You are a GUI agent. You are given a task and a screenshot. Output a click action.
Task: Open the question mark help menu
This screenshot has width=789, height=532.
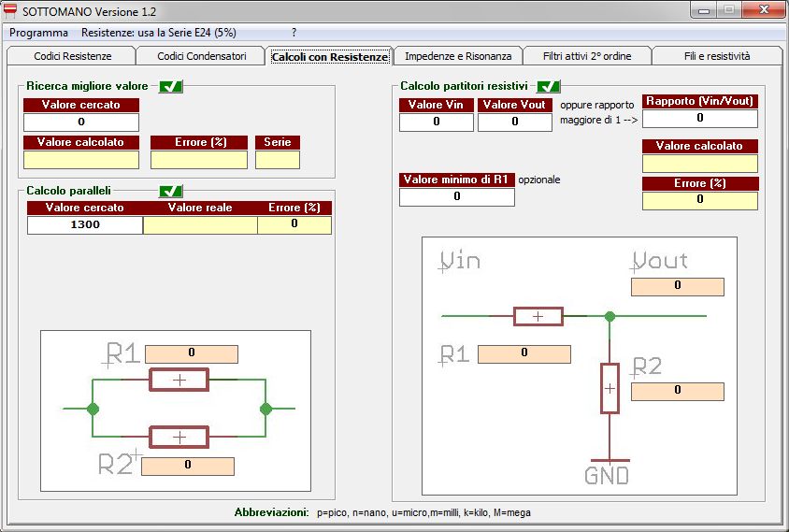pyautogui.click(x=294, y=32)
